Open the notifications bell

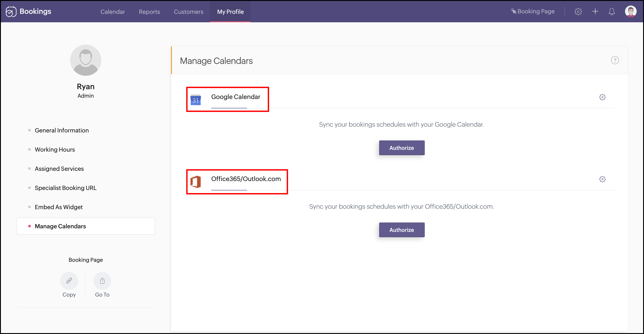[611, 12]
